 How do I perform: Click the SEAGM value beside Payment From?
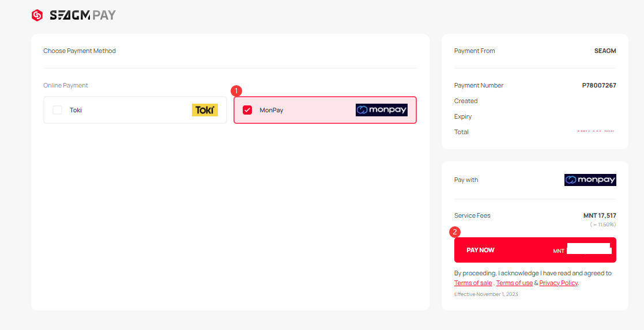pyautogui.click(x=605, y=51)
